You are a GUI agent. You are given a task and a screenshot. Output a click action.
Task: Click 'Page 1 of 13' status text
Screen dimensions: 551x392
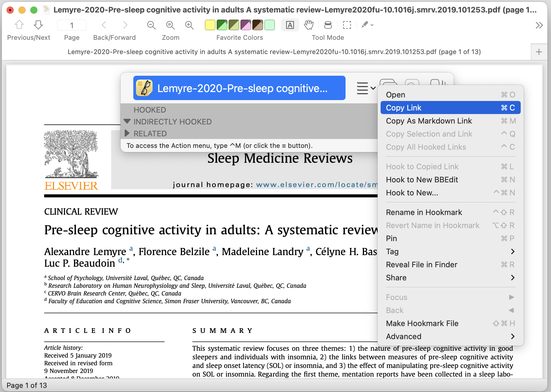(x=27, y=385)
